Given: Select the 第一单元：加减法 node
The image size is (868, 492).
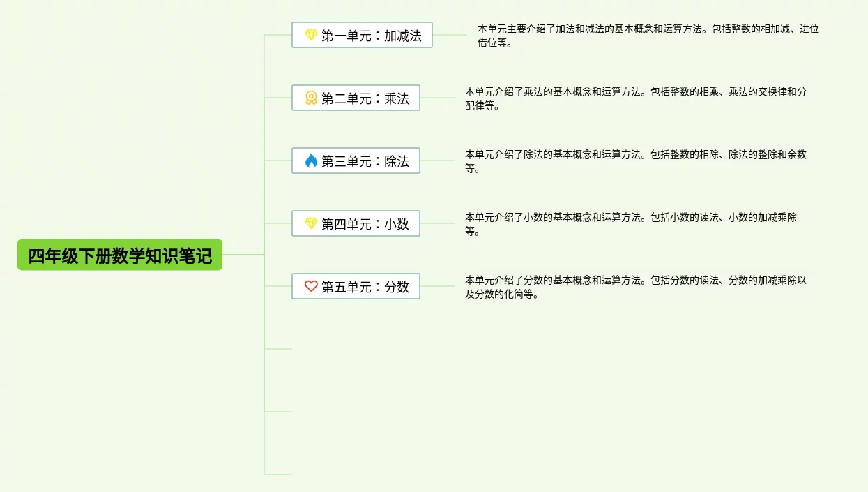Looking at the screenshot, I should click(362, 35).
